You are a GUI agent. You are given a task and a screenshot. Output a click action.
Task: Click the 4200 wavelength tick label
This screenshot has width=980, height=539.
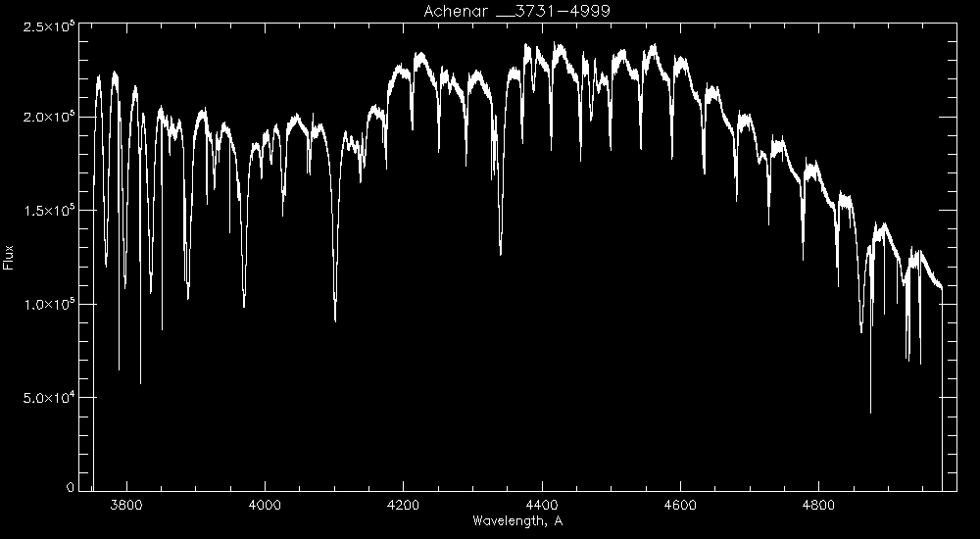(404, 505)
